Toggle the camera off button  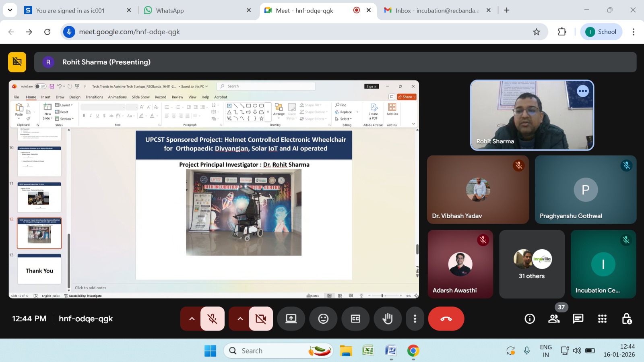(260, 319)
